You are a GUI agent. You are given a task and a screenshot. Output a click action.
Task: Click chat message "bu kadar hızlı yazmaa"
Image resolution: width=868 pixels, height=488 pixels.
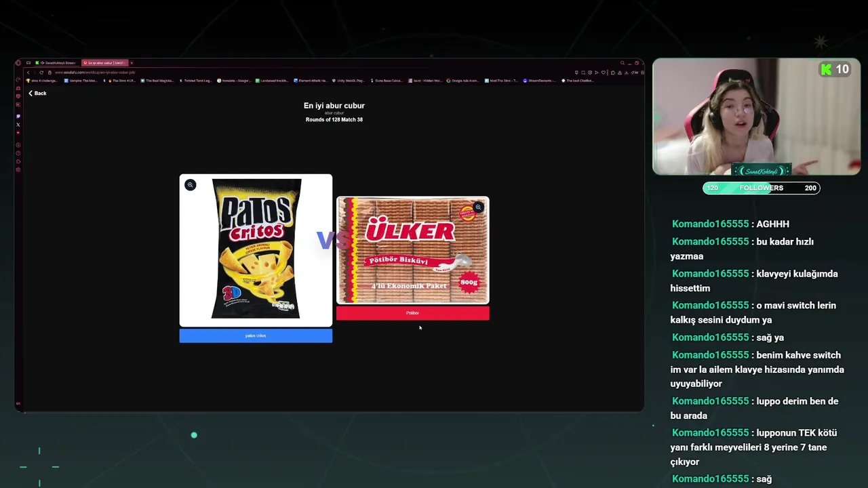(x=742, y=249)
